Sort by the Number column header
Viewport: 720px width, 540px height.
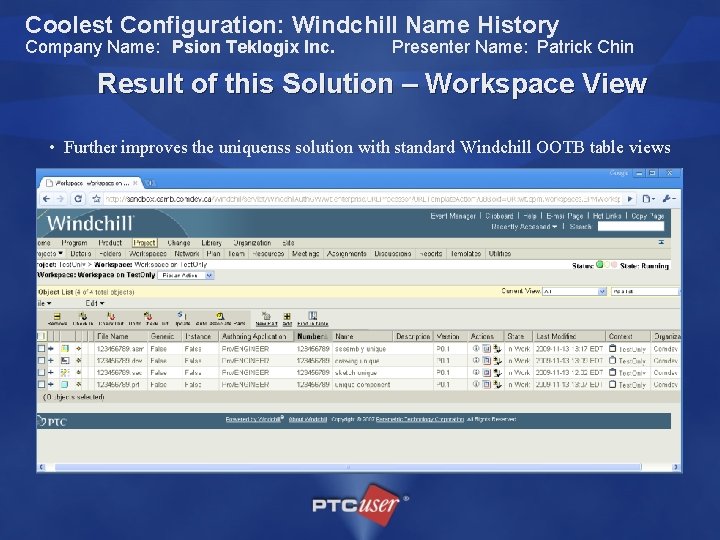tap(312, 337)
